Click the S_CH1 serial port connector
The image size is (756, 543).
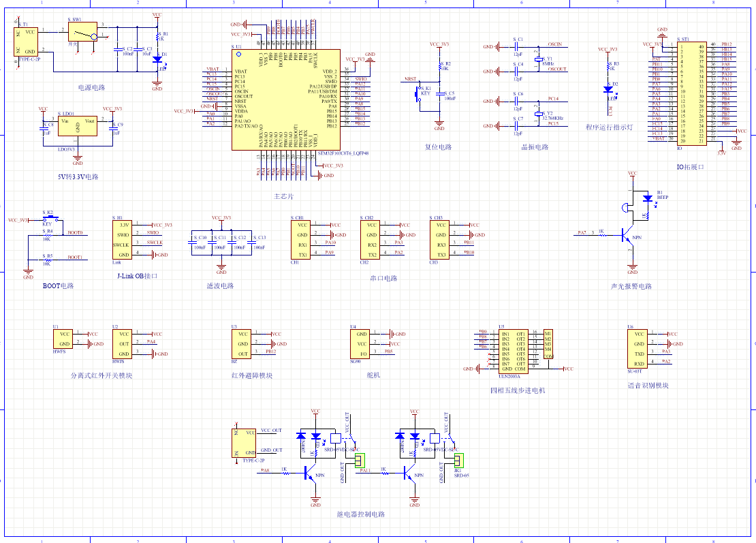pyautogui.click(x=300, y=240)
